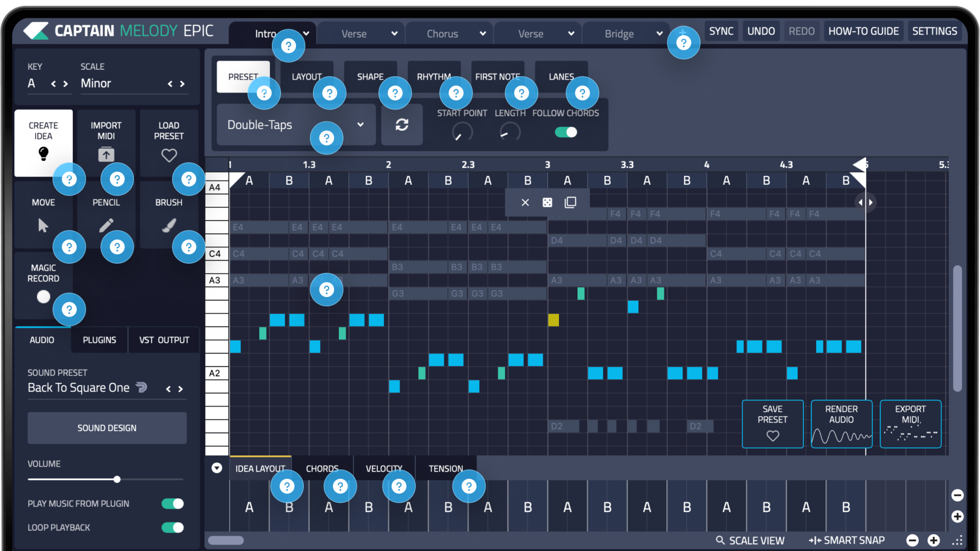The width and height of the screenshot is (980, 551).
Task: Click the Save Preset heart button
Action: tap(772, 424)
